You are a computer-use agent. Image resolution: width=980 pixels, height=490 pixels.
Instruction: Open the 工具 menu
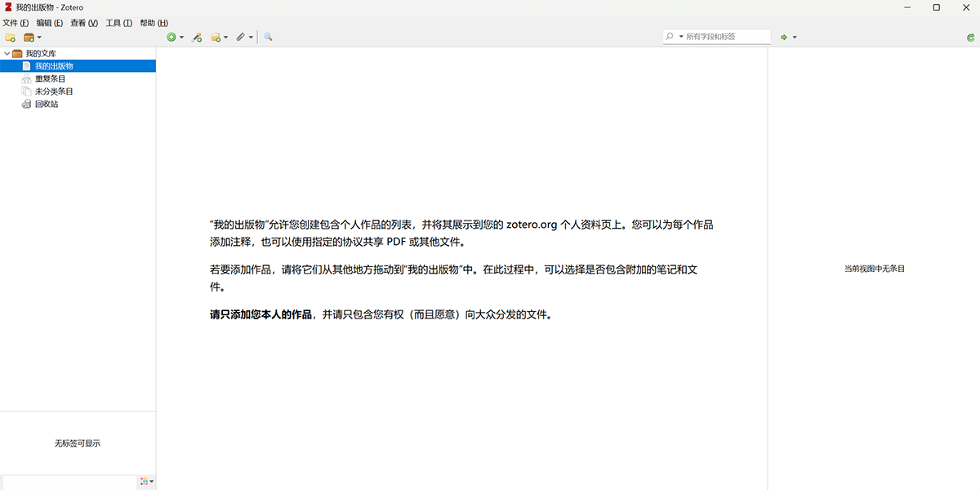point(118,23)
